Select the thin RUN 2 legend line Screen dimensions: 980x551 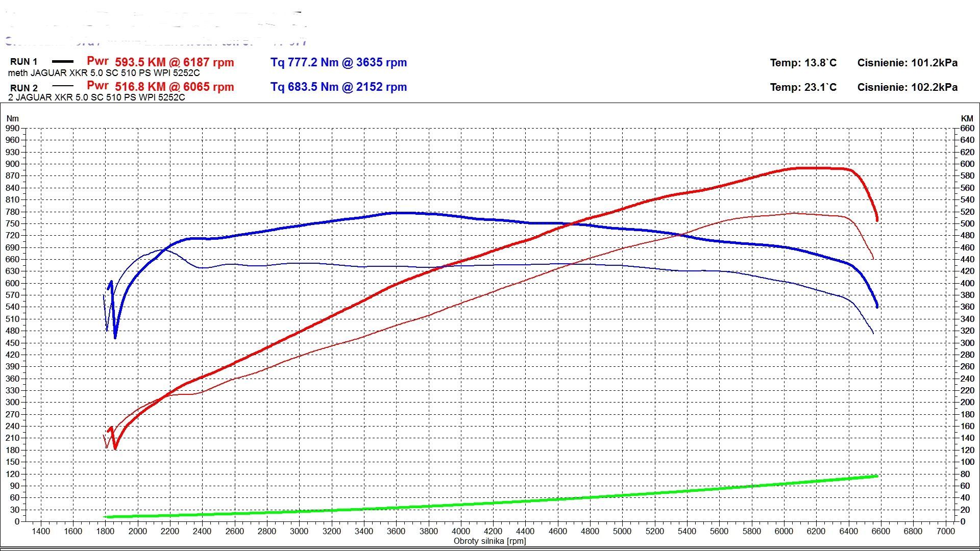point(63,86)
